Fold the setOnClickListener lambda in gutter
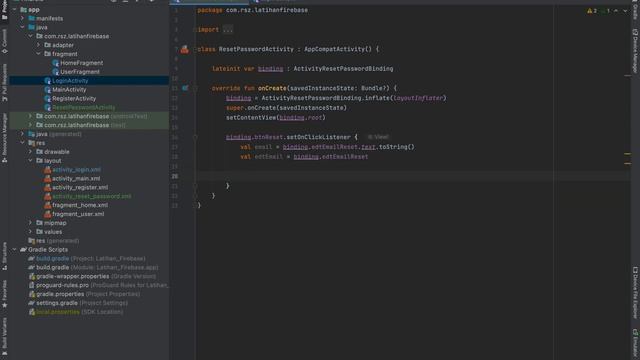Image resolution: width=640 pixels, height=360 pixels. point(195,137)
